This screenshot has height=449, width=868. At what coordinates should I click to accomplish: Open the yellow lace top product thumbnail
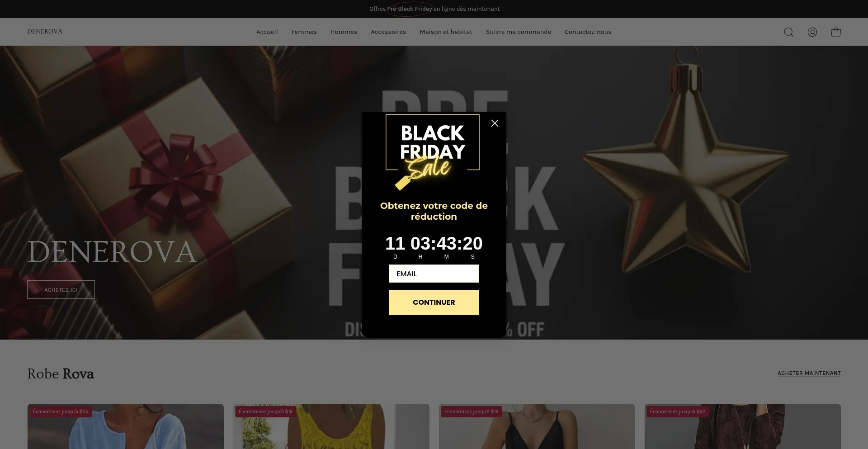click(331, 426)
